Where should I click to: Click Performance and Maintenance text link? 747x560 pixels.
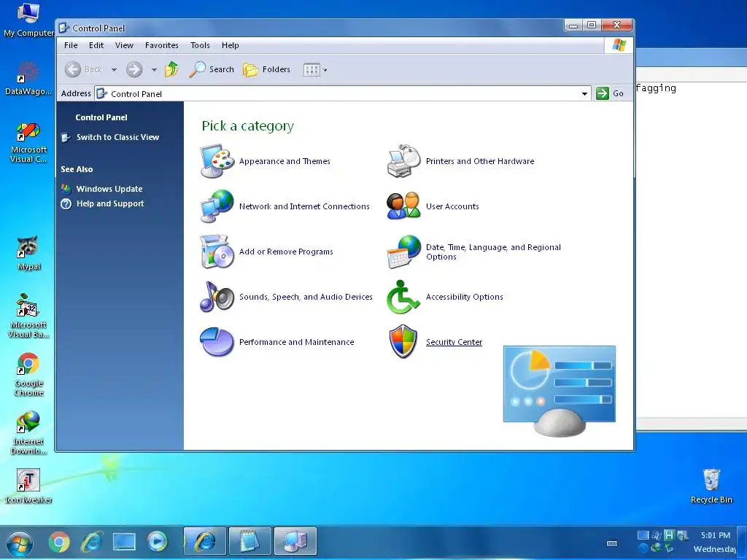click(296, 342)
